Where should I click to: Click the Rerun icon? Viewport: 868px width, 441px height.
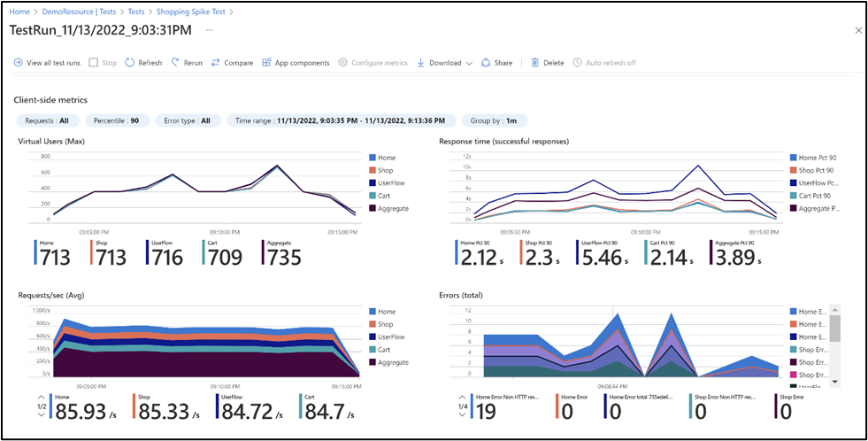(x=175, y=63)
